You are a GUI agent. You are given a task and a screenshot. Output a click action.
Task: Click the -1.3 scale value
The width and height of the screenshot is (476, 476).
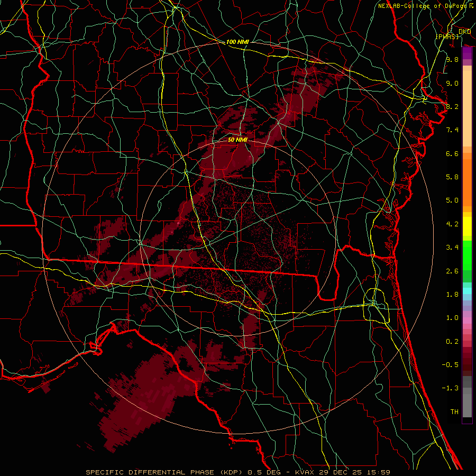(450, 388)
